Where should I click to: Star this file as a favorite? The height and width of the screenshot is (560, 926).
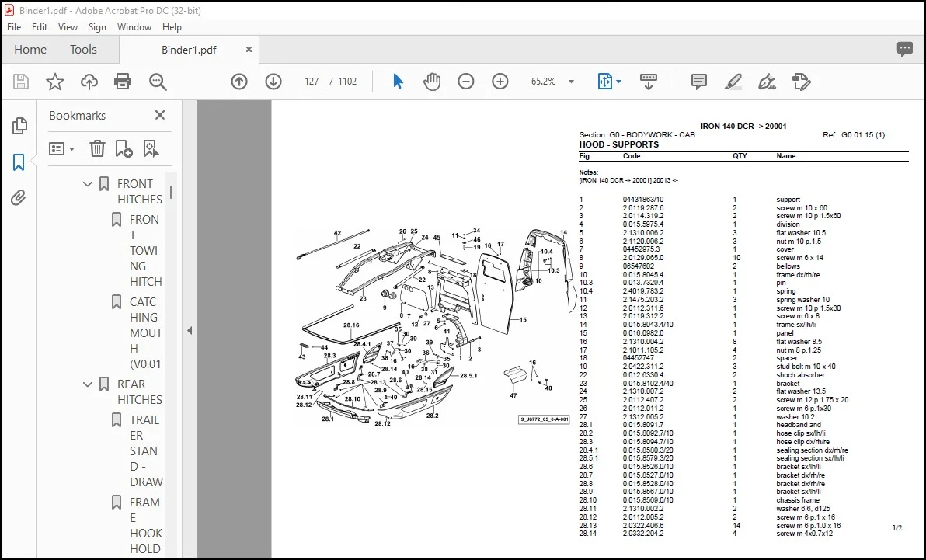point(55,82)
